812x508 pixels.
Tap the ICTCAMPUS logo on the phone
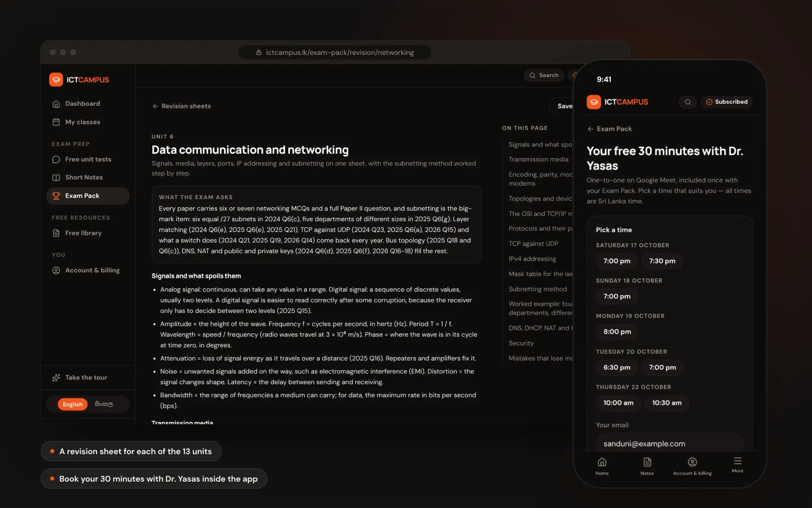pos(618,102)
